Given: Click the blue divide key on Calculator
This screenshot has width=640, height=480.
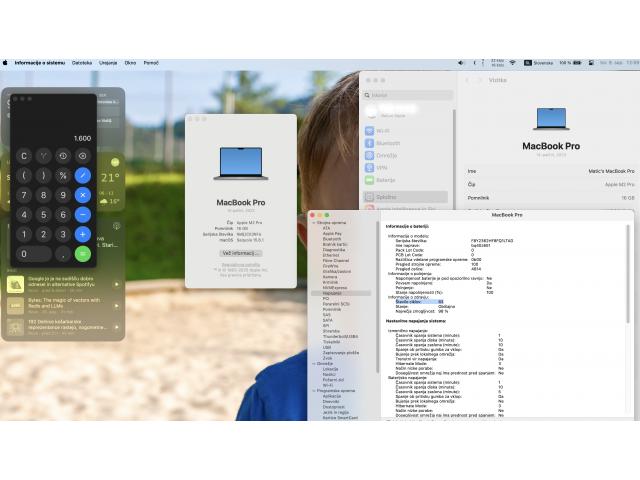Looking at the screenshot, I should [82, 176].
